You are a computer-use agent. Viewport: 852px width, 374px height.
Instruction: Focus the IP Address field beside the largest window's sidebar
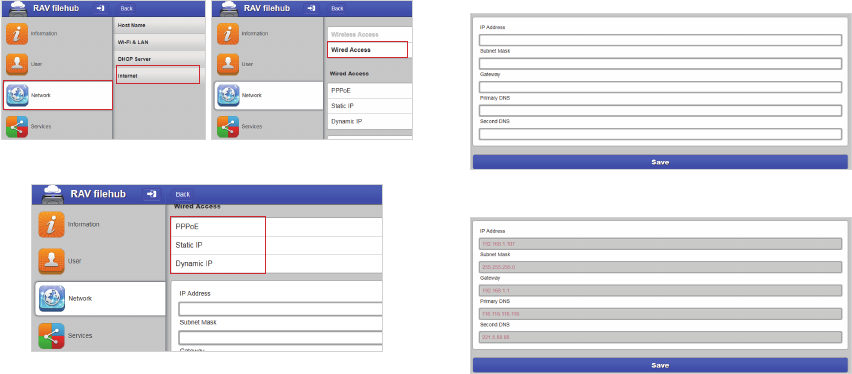280,309
